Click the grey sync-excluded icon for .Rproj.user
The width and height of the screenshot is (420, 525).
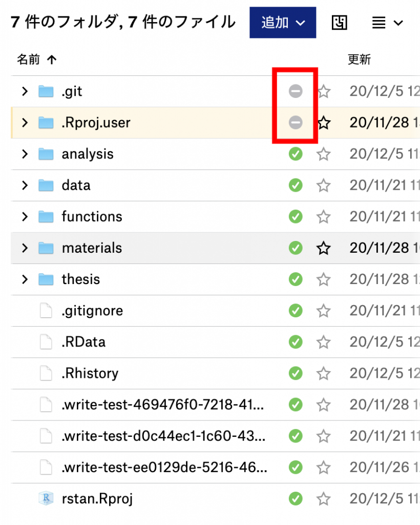coord(296,123)
